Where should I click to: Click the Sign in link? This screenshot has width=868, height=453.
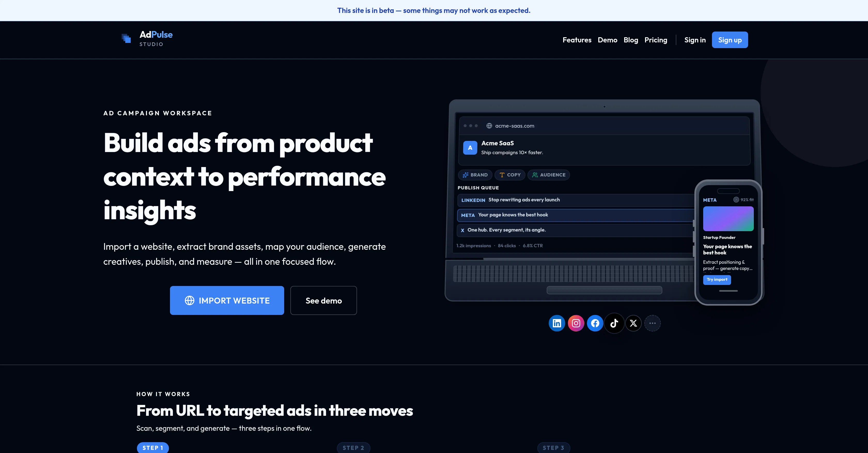695,40
